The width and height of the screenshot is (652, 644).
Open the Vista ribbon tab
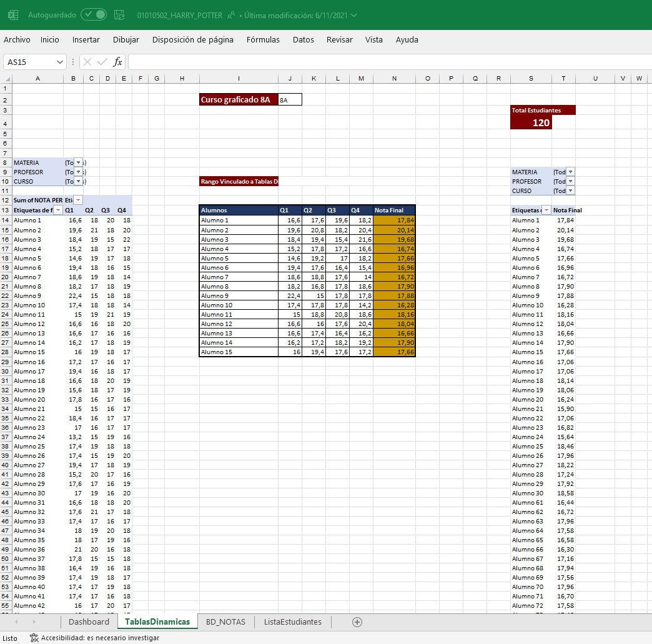click(x=374, y=39)
